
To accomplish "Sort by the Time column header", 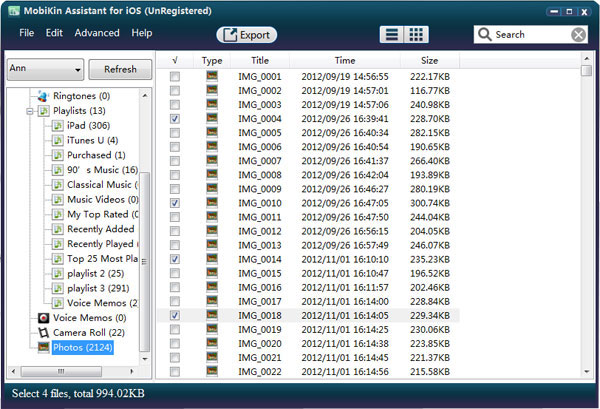I will tap(345, 60).
